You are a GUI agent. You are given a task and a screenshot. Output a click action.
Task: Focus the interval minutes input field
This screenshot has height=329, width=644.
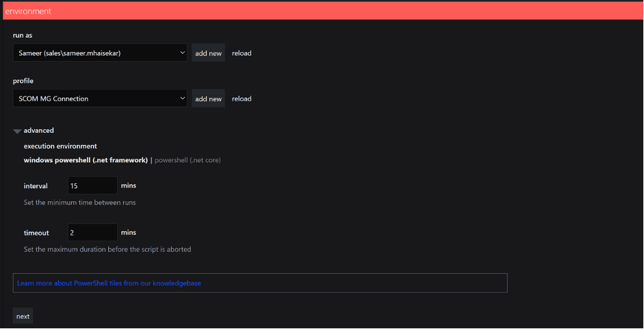pyautogui.click(x=92, y=186)
